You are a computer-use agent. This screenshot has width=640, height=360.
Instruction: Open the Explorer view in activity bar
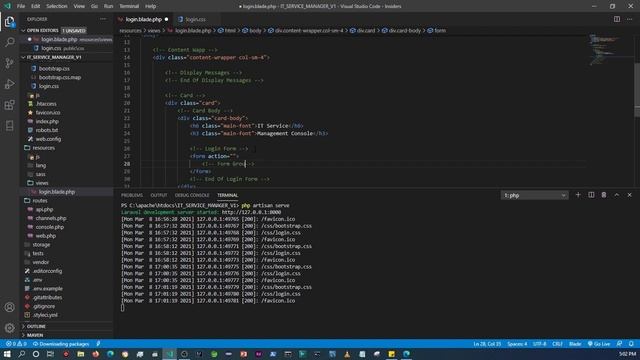point(9,22)
